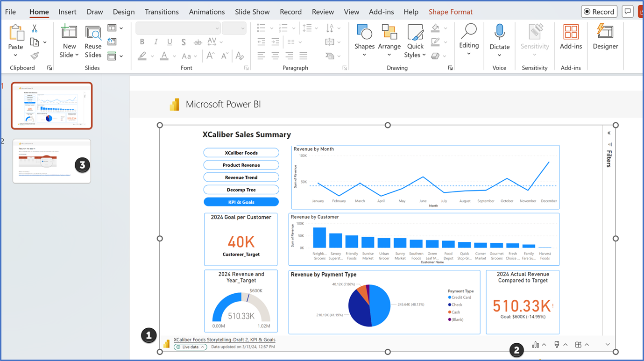Expand the Paste options arrow
This screenshot has height=361, width=644.
click(x=15, y=56)
